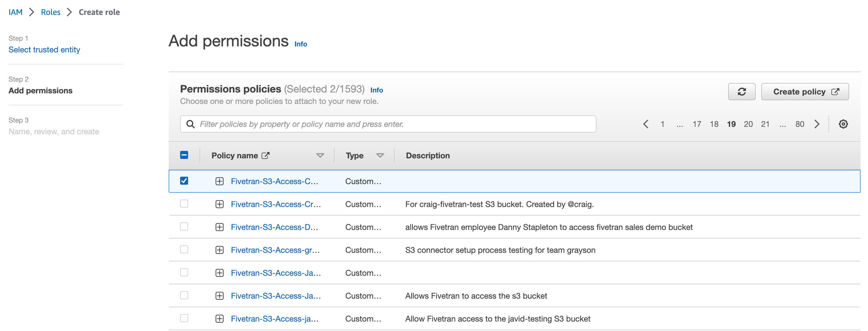
Task: Click 'S3 connector setup process testing' description
Action: click(500, 250)
